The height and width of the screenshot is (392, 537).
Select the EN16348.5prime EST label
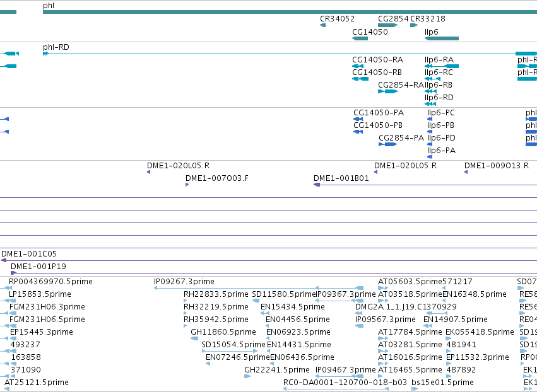pyautogui.click(x=475, y=294)
